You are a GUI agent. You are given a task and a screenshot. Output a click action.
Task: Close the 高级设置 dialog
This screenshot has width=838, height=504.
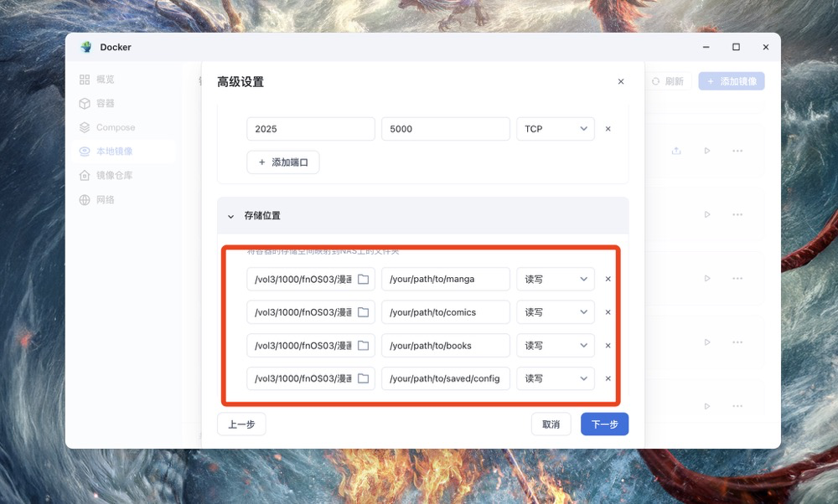click(620, 82)
